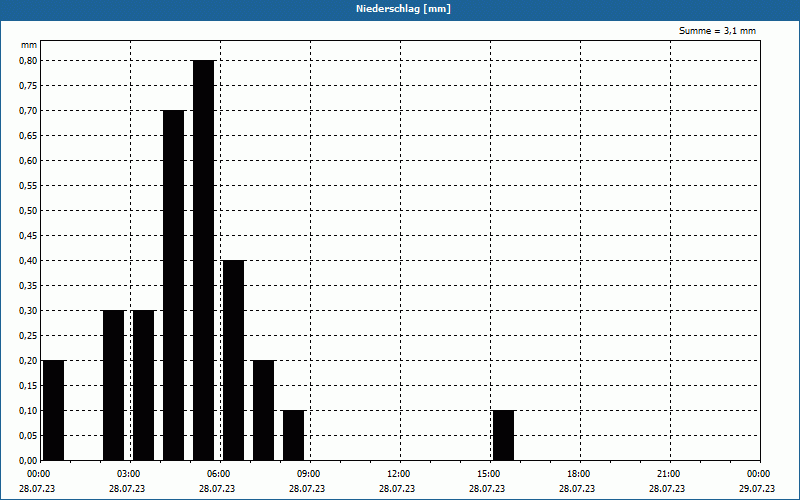Screen dimensions: 800x500
Task: Click y-axis label 0,35
Action: pyautogui.click(x=28, y=286)
